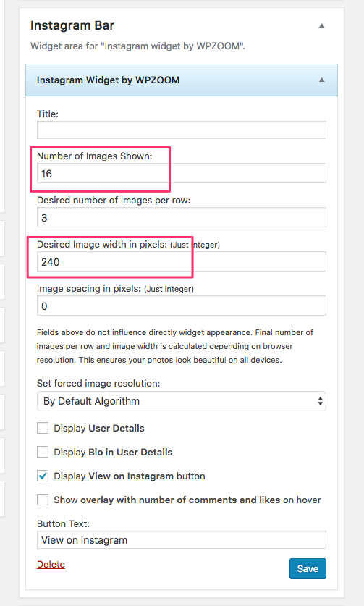Enable Display Bio in User Details checkbox
364x606 pixels.
(x=43, y=453)
